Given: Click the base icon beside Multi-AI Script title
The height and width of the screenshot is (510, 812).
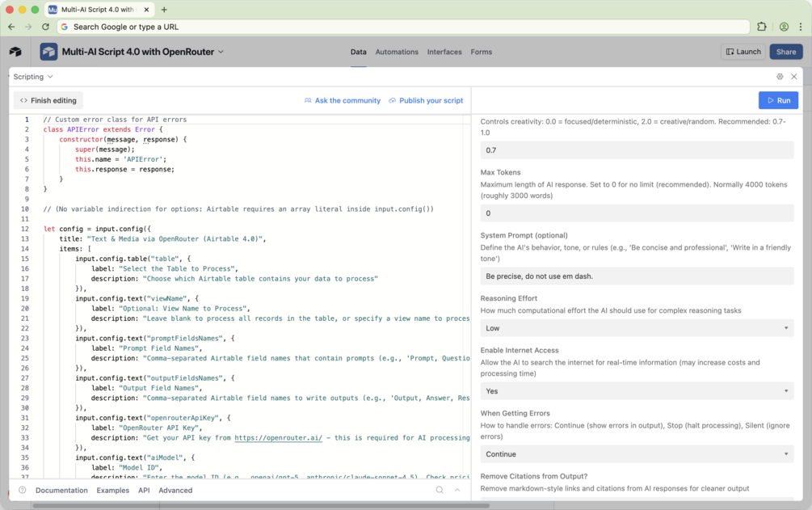Looking at the screenshot, I should pos(48,52).
